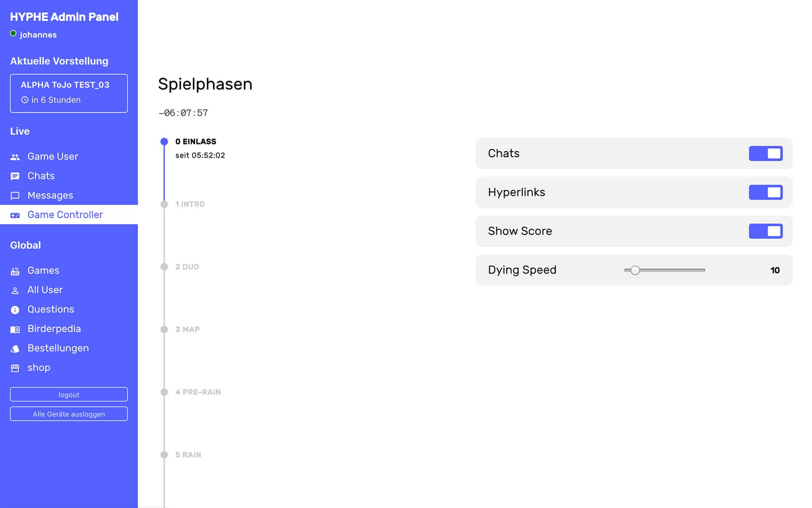
Task: Open the Game Controller section
Action: 65,215
